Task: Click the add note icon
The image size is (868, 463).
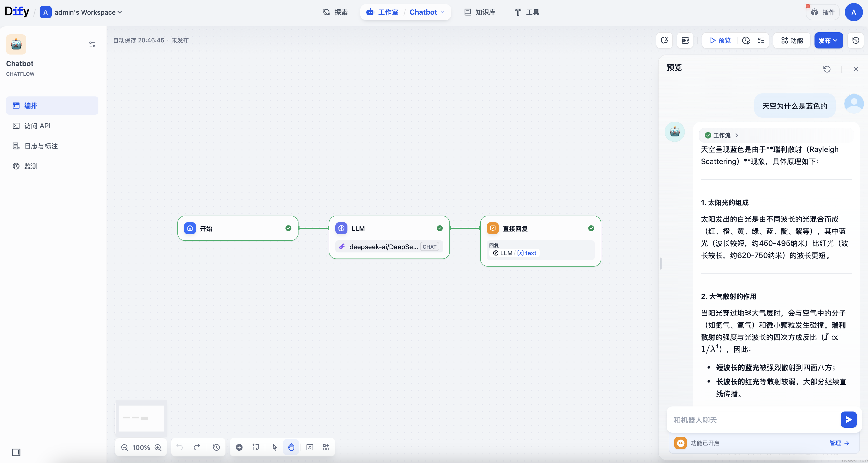Action: click(256, 447)
